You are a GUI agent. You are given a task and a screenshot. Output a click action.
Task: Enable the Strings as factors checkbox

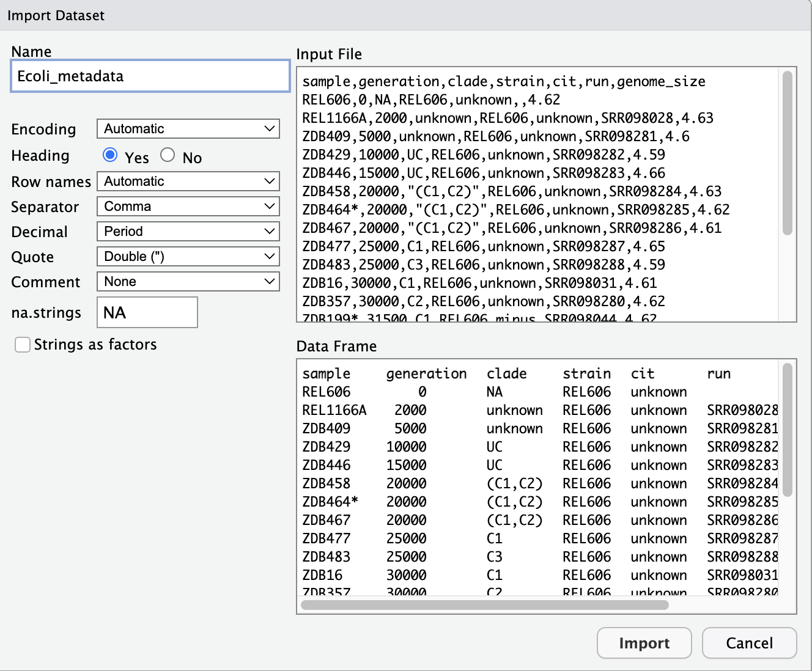point(23,345)
